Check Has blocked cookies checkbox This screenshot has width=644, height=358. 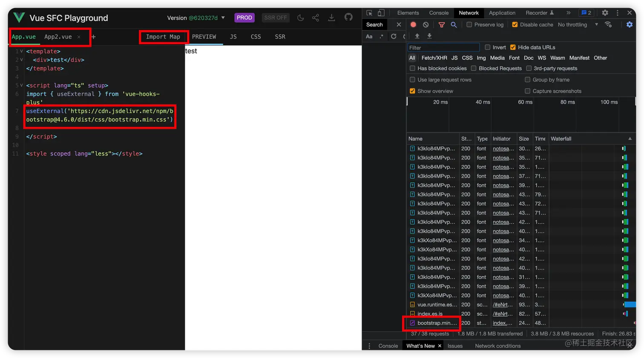pos(412,68)
